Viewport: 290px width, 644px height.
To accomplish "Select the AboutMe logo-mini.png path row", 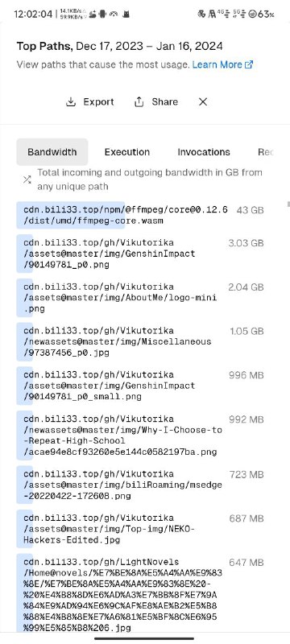I will (140, 297).
